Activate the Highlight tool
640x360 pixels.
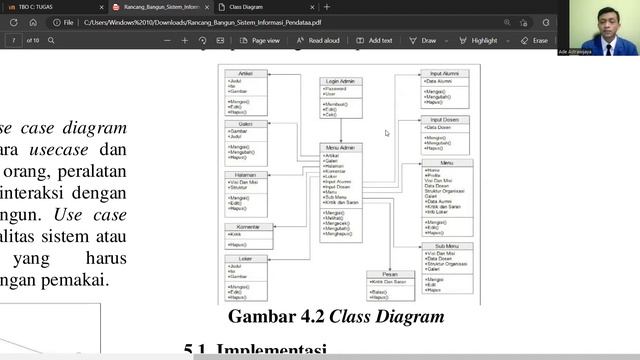coord(478,40)
